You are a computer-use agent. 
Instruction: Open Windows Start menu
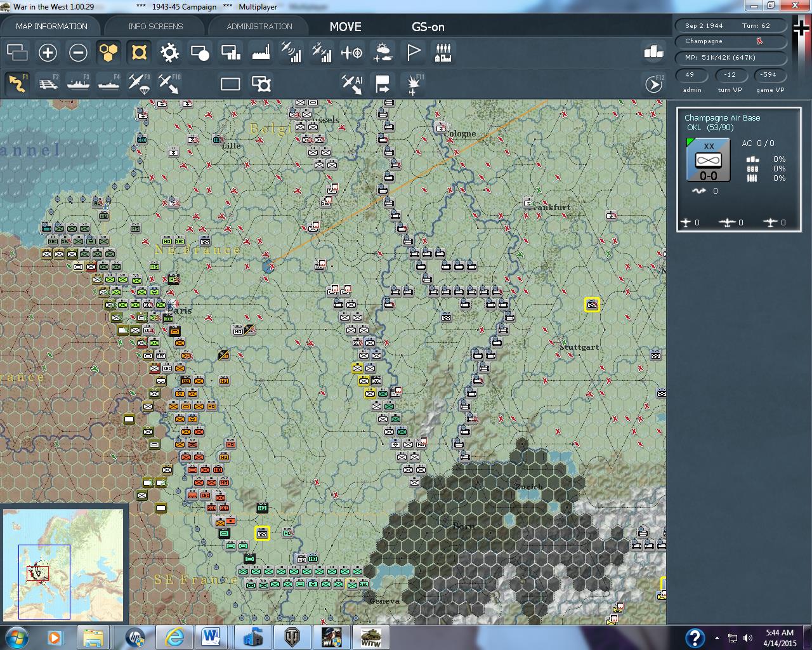tap(16, 637)
